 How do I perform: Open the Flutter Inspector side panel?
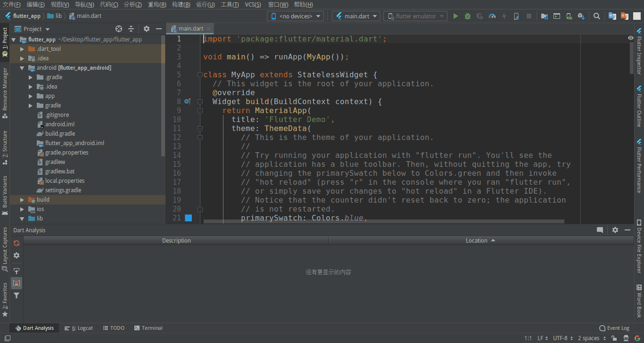pos(639,52)
